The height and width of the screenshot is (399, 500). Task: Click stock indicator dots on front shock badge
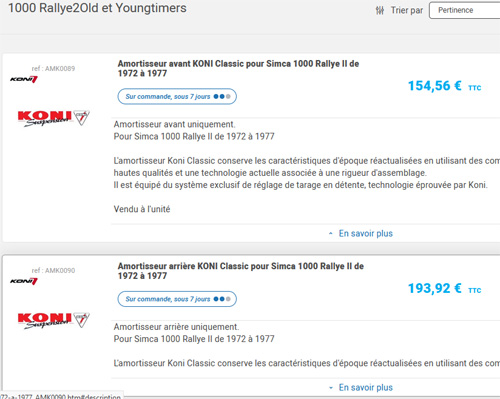click(x=222, y=97)
